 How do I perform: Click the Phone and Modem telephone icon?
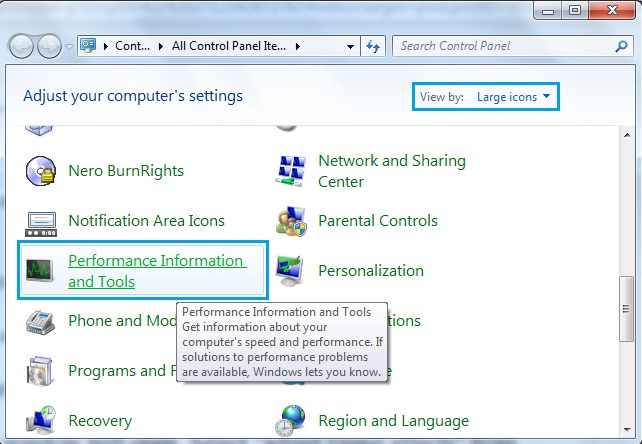[41, 322]
